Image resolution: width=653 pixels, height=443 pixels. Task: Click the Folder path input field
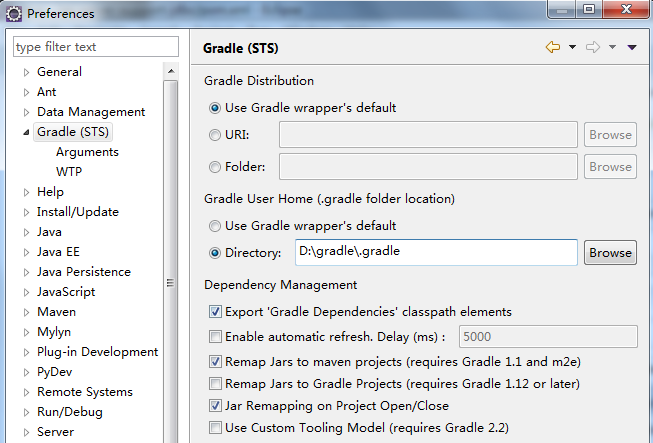(x=428, y=167)
